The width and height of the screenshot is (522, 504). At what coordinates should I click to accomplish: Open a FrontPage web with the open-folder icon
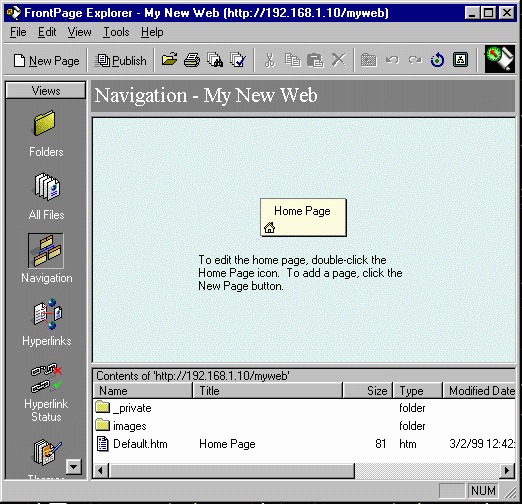coord(169,60)
